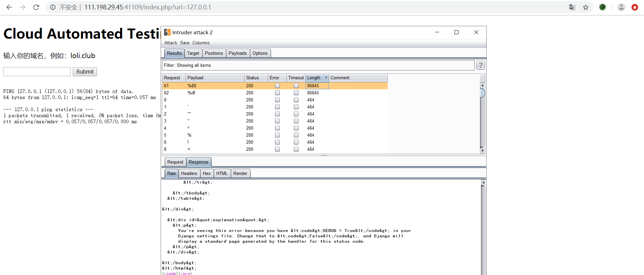Sort by the Payload column header
The width and height of the screenshot is (644, 275).
coord(215,78)
